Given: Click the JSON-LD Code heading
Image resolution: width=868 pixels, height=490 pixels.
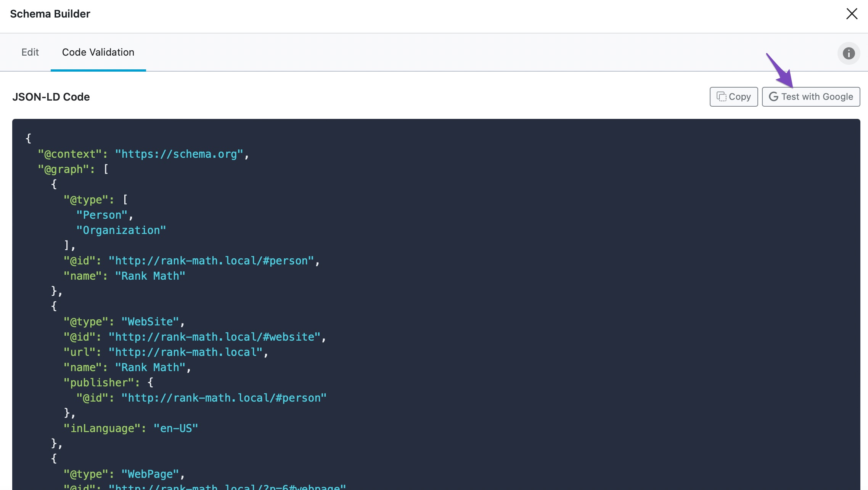Looking at the screenshot, I should [51, 97].
